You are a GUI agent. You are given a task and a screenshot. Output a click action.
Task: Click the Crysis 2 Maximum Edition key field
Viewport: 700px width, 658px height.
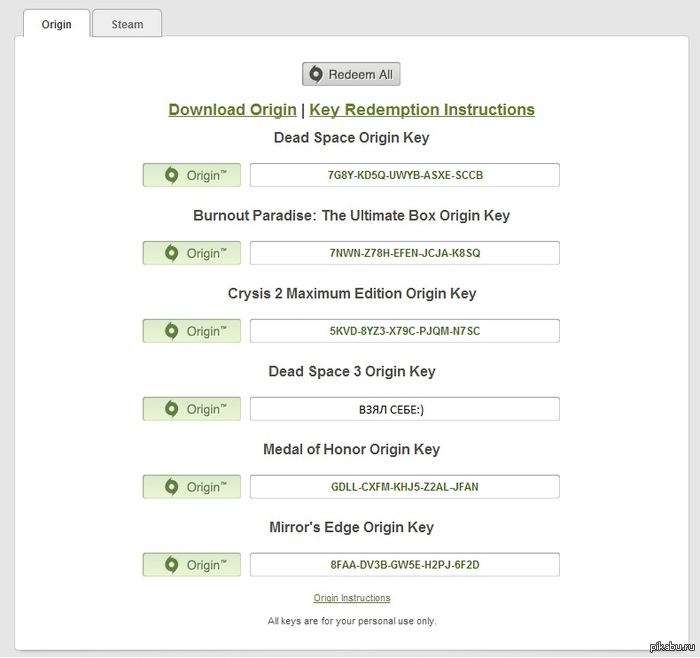pyautogui.click(x=405, y=331)
